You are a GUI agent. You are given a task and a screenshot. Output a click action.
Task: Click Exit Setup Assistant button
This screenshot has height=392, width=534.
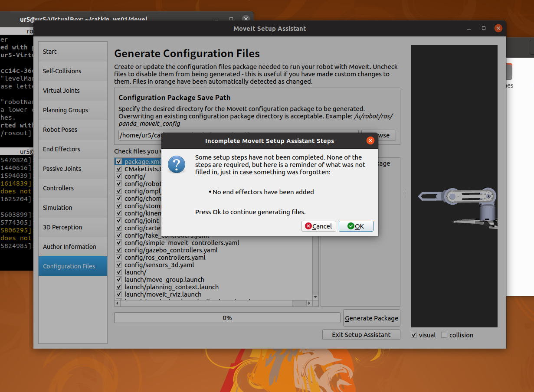(x=361, y=334)
